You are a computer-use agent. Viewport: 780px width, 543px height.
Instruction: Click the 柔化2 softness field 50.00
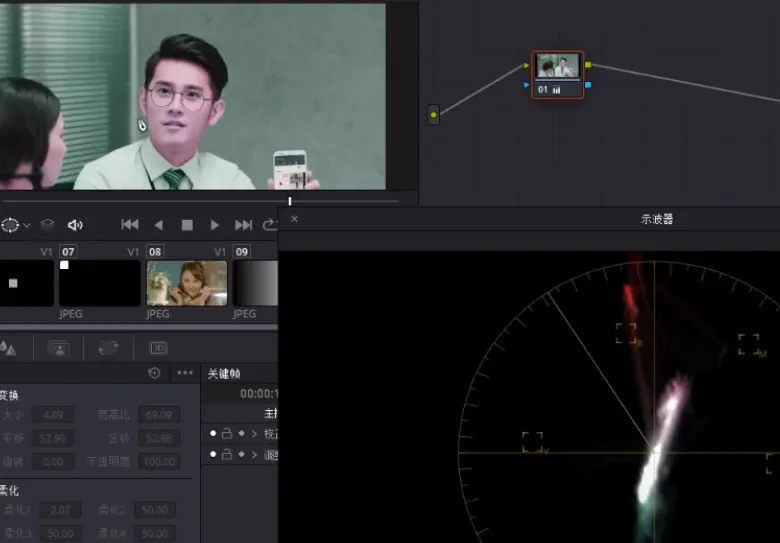155,510
